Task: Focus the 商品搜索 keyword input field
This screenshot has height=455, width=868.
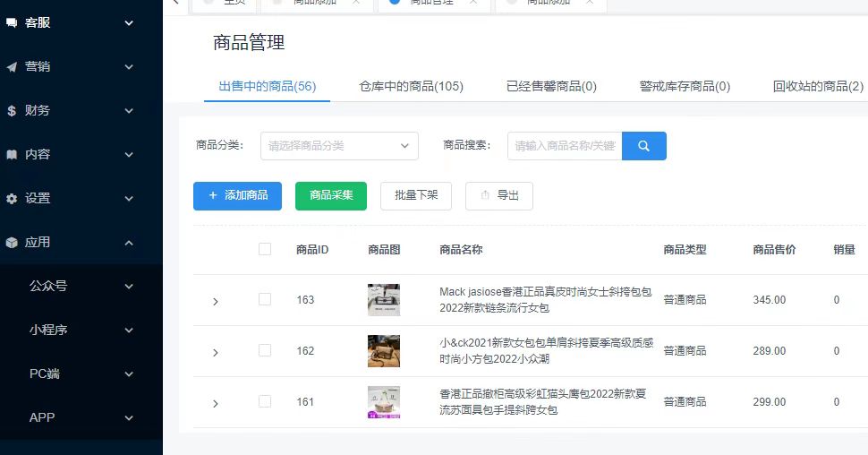Action: click(565, 146)
